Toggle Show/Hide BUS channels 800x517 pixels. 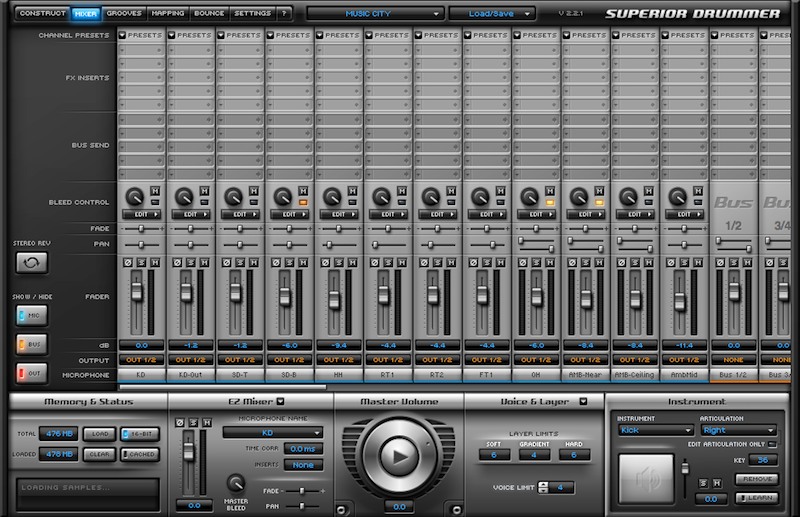pyautogui.click(x=32, y=344)
